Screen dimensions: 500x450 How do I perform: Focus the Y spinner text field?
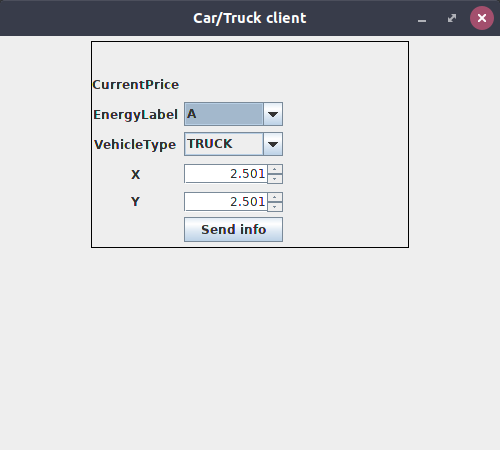[226, 202]
